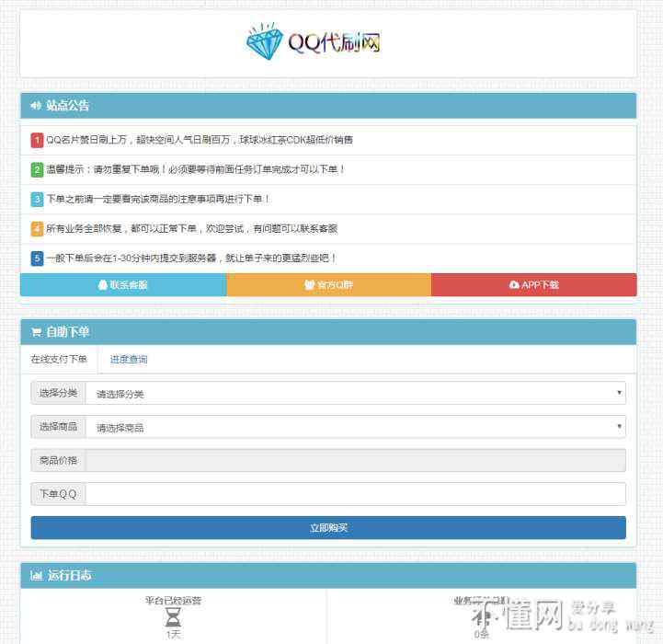The image size is (663, 644).
Task: Click the third announcement about 注意事项
Action: coord(158,199)
